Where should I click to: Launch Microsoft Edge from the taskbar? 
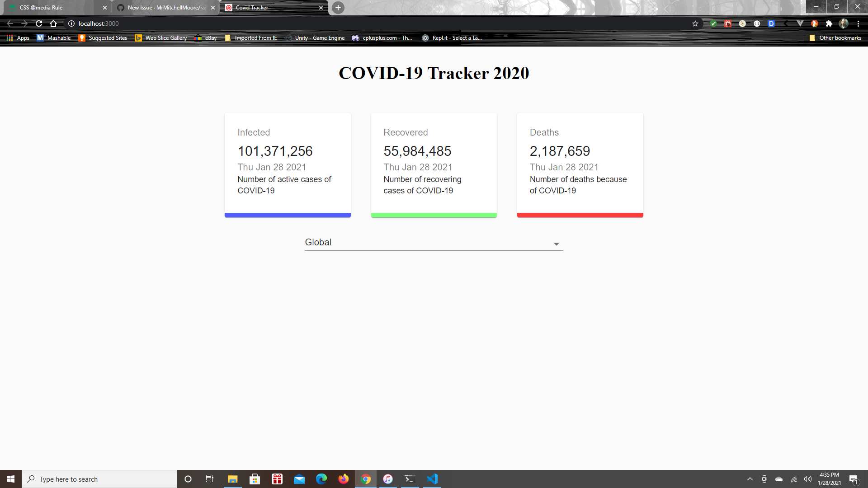[x=321, y=479]
